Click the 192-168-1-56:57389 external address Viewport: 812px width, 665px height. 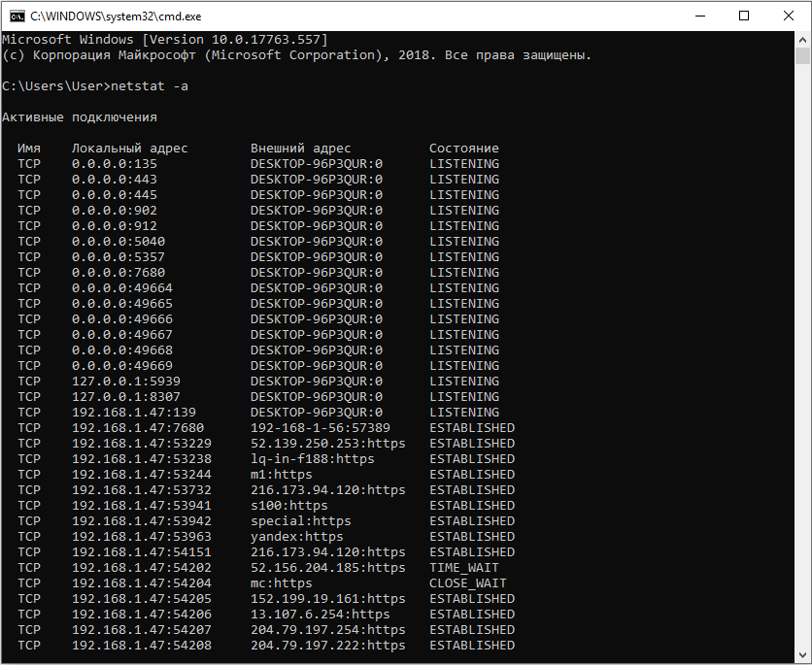(x=320, y=428)
